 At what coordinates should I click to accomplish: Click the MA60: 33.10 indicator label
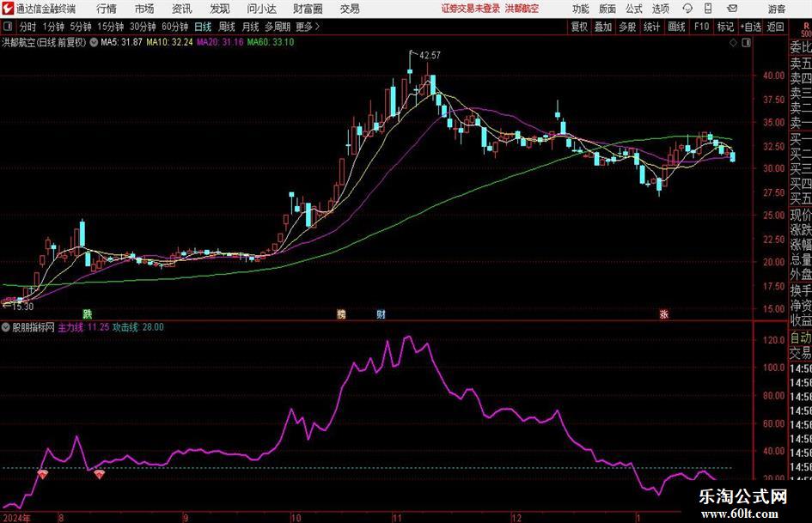271,42
